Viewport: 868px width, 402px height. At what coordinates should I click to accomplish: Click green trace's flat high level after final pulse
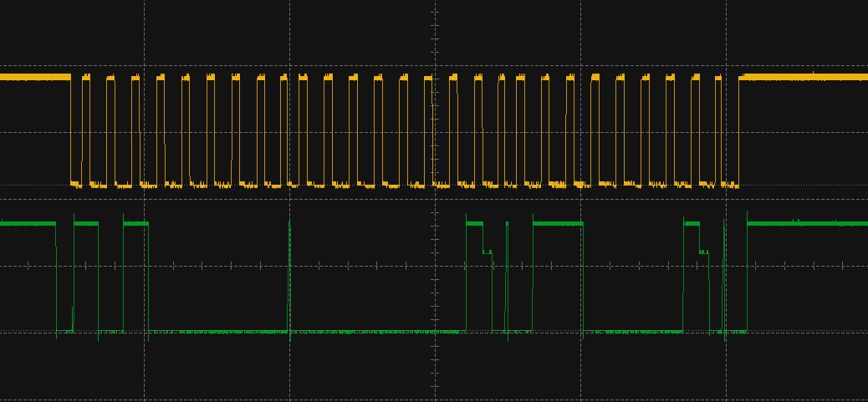tap(807, 223)
